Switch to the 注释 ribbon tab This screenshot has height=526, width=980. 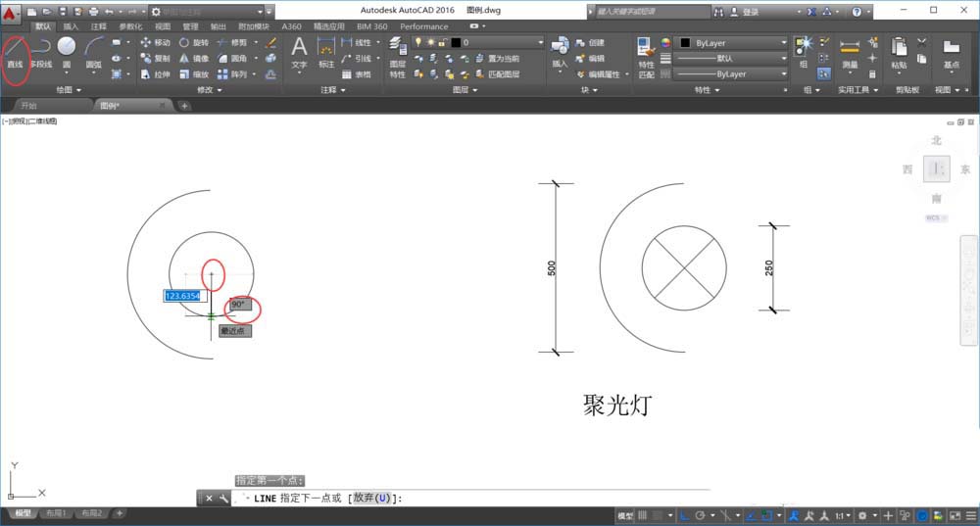point(99,26)
